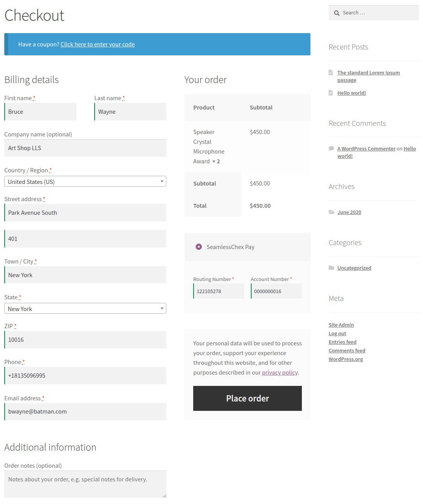Screen dimensions: 423x504
Task: Click the comment bubble icon in Recent Comments
Action: [331, 149]
